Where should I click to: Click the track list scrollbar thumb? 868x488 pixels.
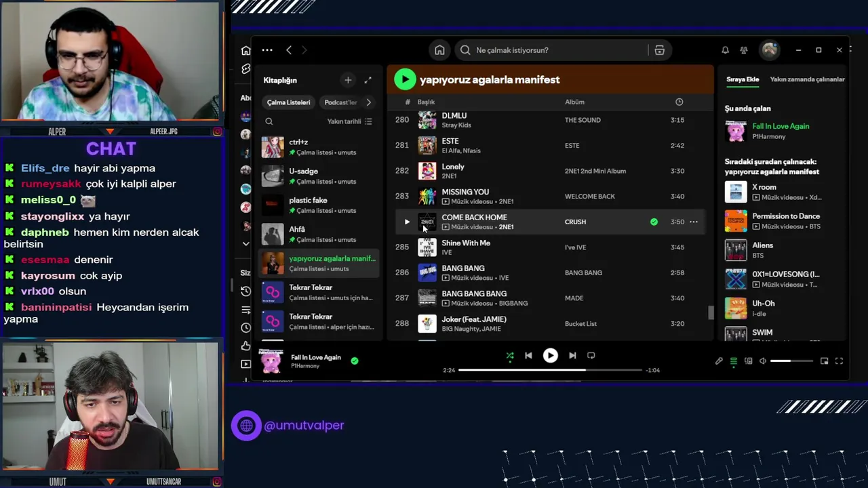(x=711, y=312)
